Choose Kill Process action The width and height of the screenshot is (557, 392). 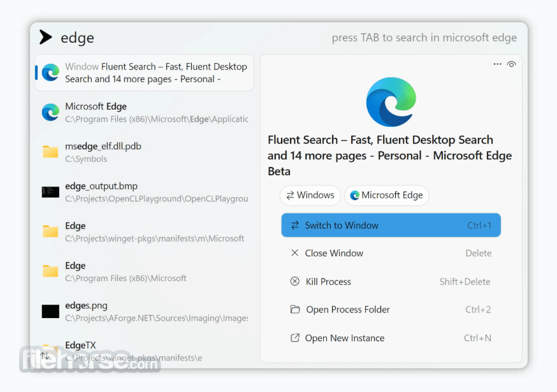tap(391, 282)
